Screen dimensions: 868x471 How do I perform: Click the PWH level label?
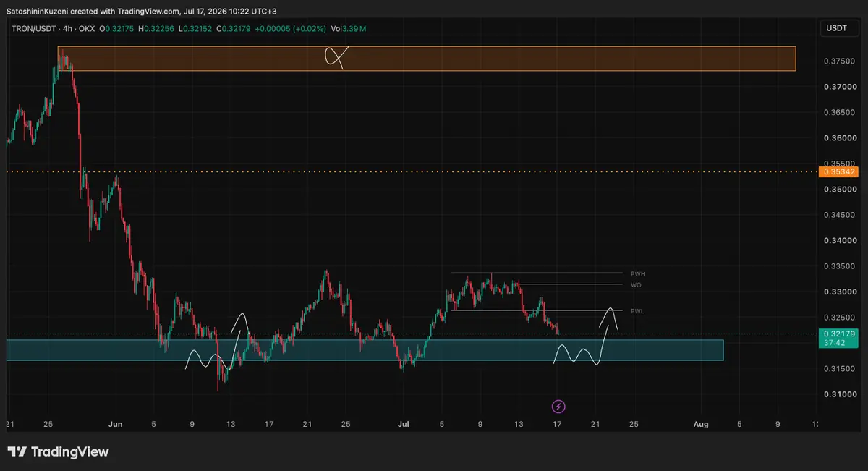tap(637, 273)
